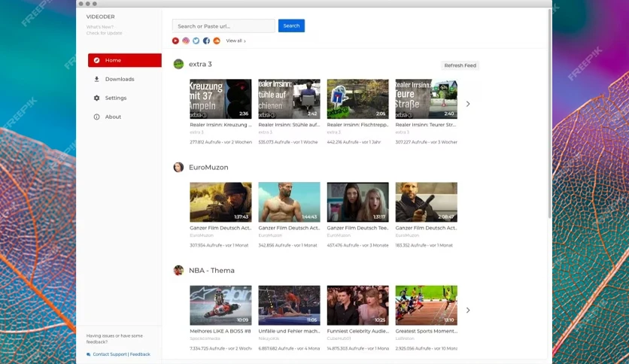Show next videos in extra 3 row
Image resolution: width=629 pixels, height=364 pixels.
(x=468, y=104)
